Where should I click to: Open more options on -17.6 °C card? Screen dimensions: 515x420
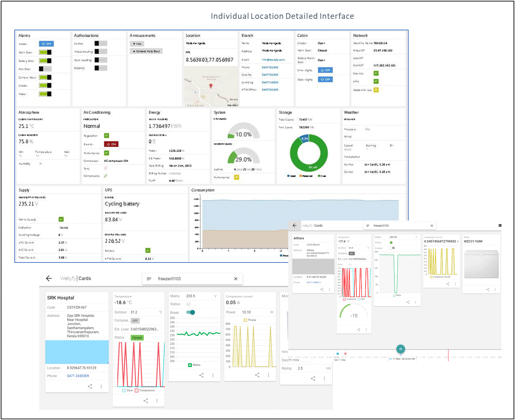[366, 330]
